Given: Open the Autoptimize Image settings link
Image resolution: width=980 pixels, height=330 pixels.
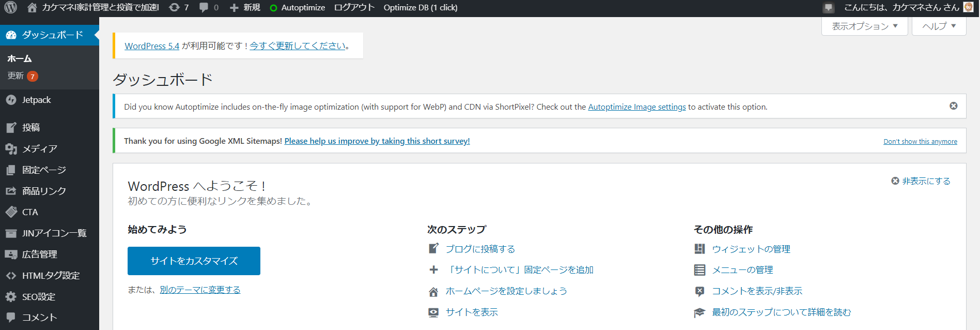Looking at the screenshot, I should pos(637,107).
